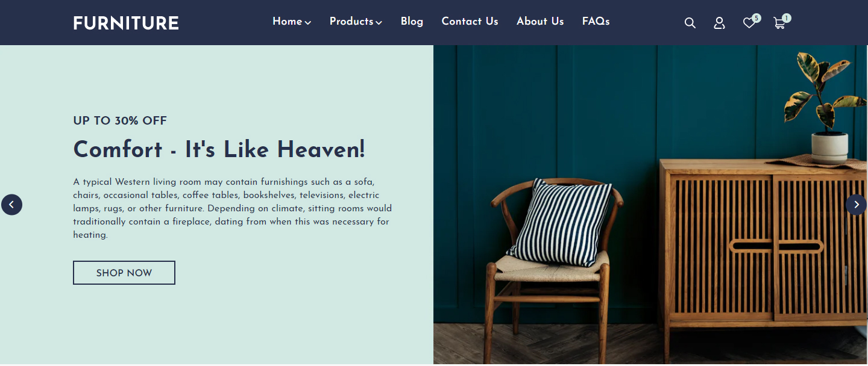Open the user account icon
The width and height of the screenshot is (868, 366).
click(x=719, y=23)
